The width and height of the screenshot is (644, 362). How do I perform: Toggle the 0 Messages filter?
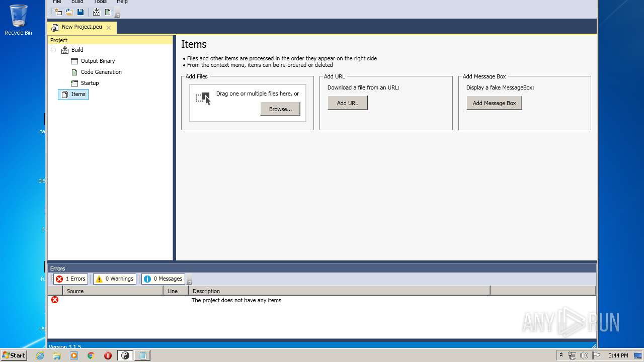[x=163, y=279]
